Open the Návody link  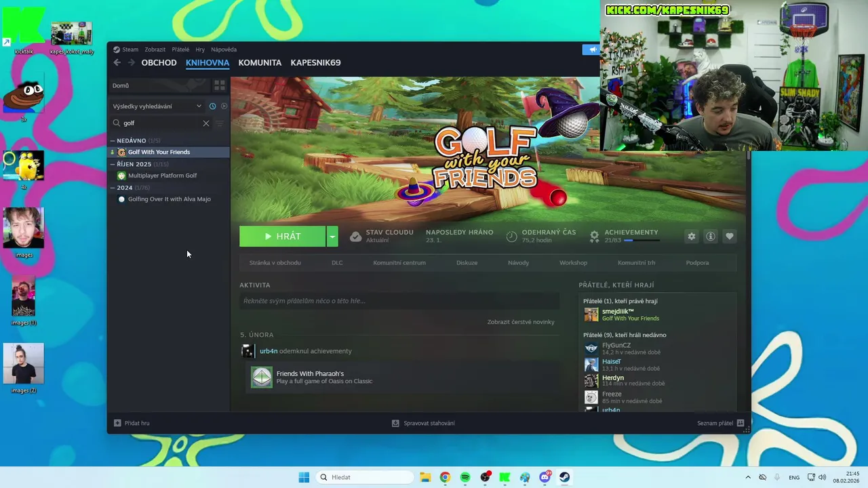pyautogui.click(x=518, y=263)
